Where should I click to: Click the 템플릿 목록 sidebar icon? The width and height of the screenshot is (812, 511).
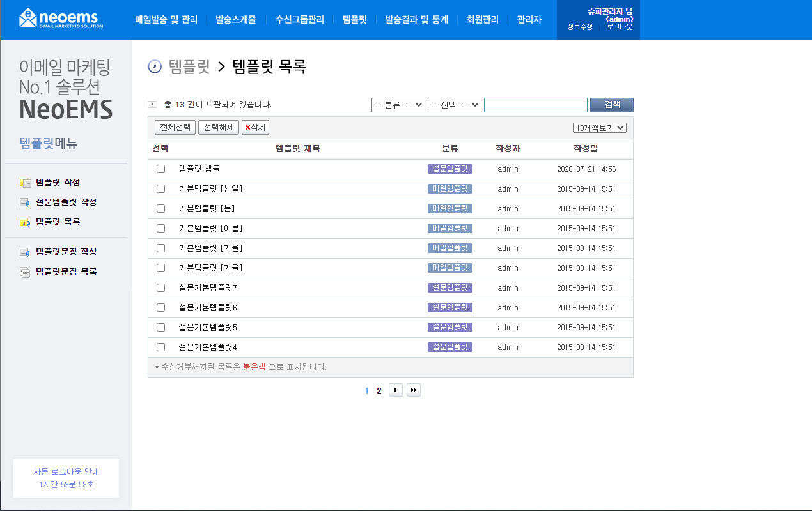point(25,222)
